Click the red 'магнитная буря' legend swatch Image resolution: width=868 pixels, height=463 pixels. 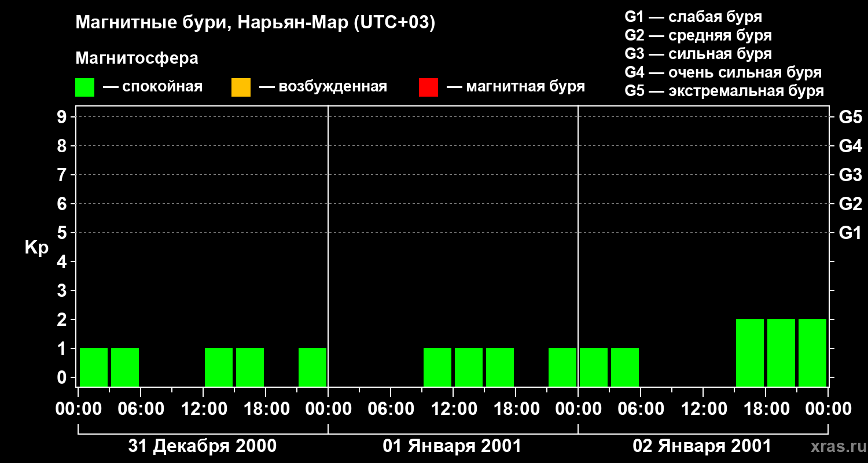click(x=428, y=87)
